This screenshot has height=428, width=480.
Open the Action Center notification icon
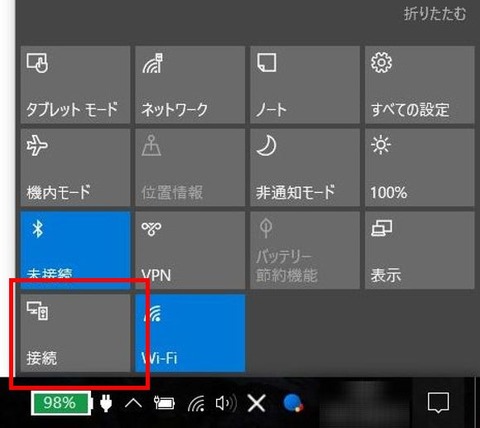click(x=438, y=403)
